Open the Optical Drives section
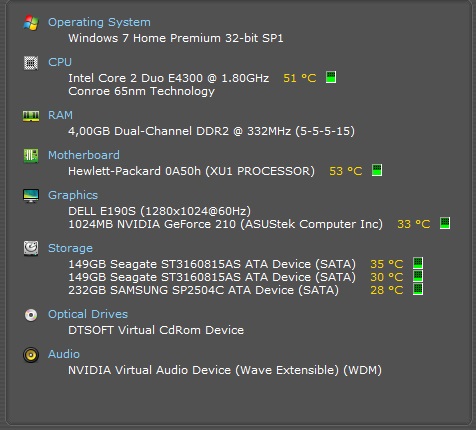Viewport: 476px width, 430px height. (x=88, y=314)
